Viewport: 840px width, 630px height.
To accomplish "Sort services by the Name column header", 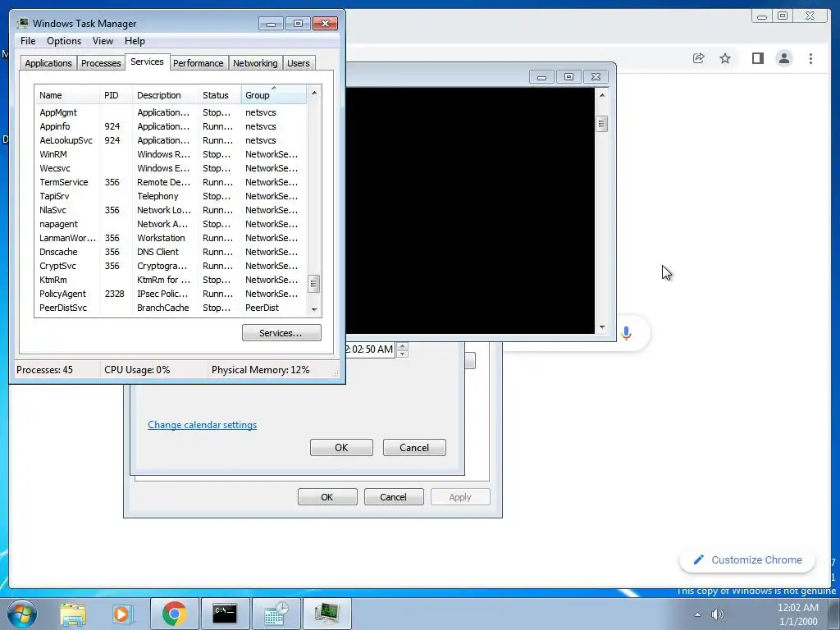I will point(67,95).
